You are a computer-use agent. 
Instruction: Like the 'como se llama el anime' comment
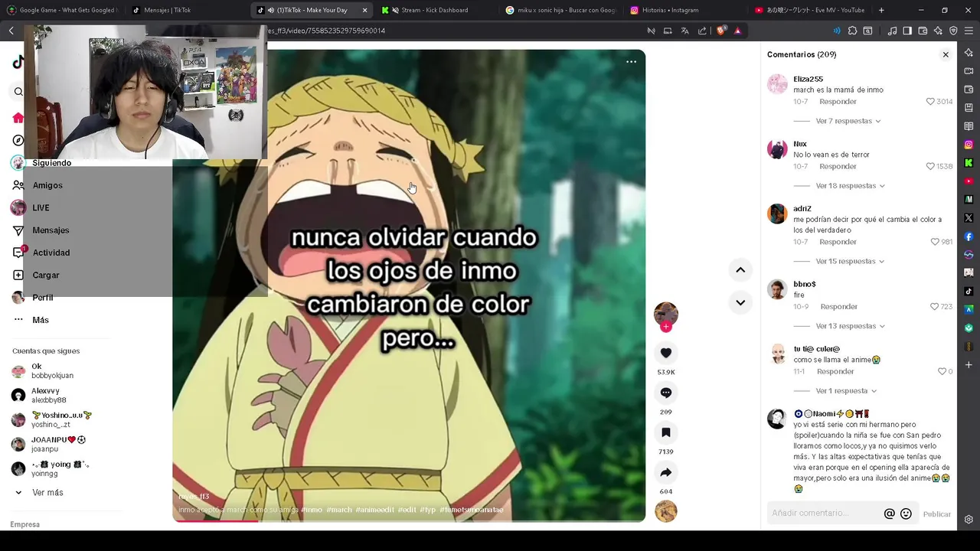942,371
